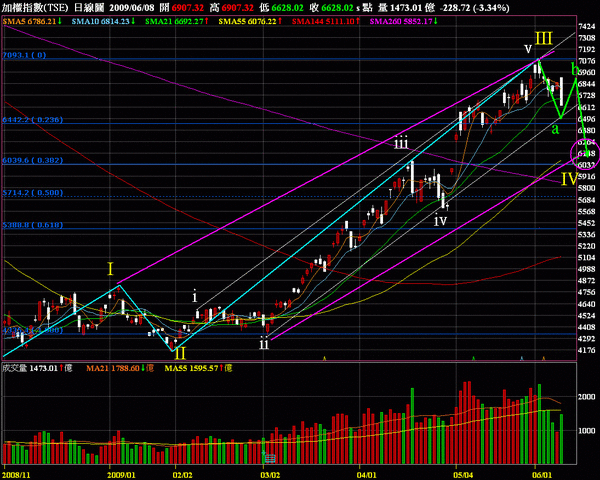This screenshot has height=480, width=600.
Task: Click price axis value 5800
Action: 587,188
